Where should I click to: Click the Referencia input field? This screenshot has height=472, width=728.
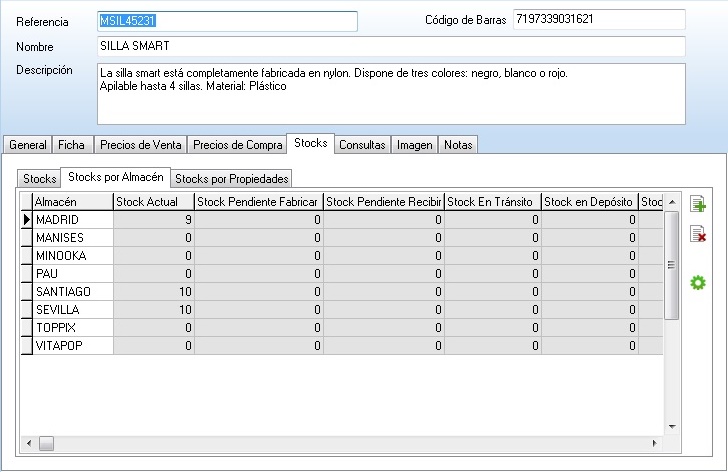coord(227,21)
